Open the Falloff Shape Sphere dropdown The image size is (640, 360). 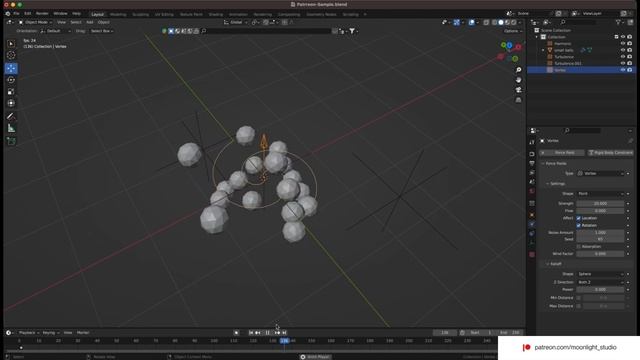[x=600, y=274]
